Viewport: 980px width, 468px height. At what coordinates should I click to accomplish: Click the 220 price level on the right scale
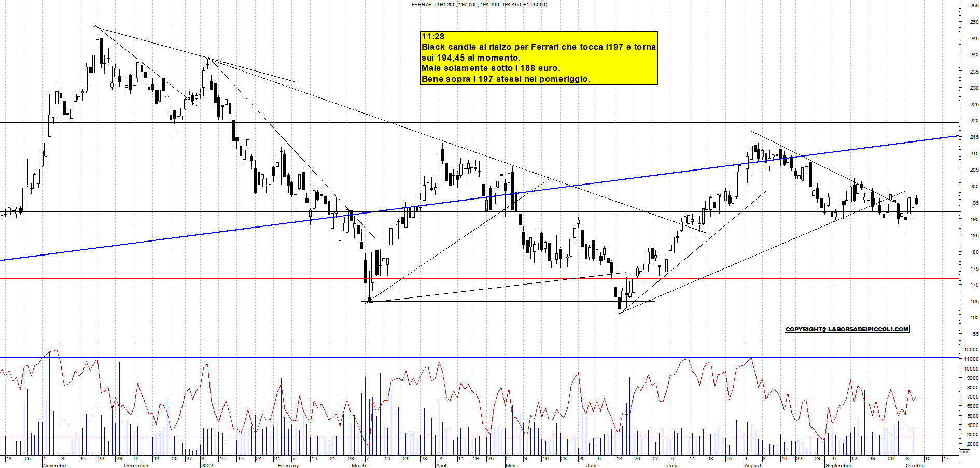pyautogui.click(x=974, y=120)
